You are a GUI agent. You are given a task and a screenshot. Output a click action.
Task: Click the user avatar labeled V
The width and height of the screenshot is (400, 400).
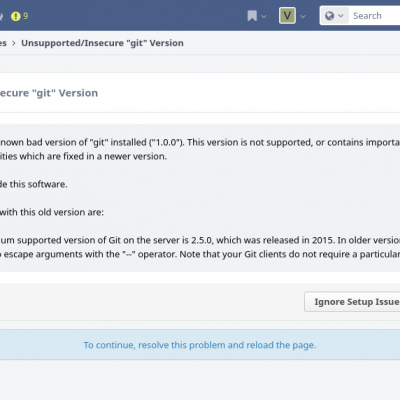(287, 16)
